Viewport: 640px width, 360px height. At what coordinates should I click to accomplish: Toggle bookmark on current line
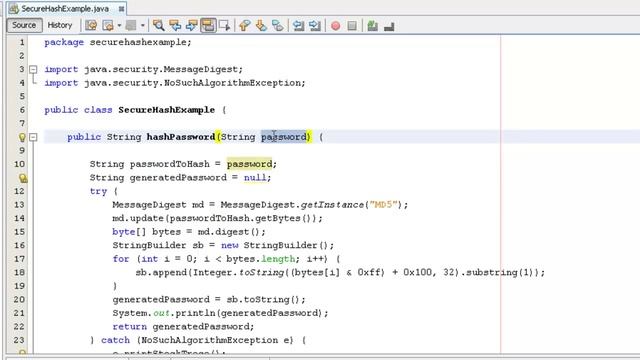278,26
